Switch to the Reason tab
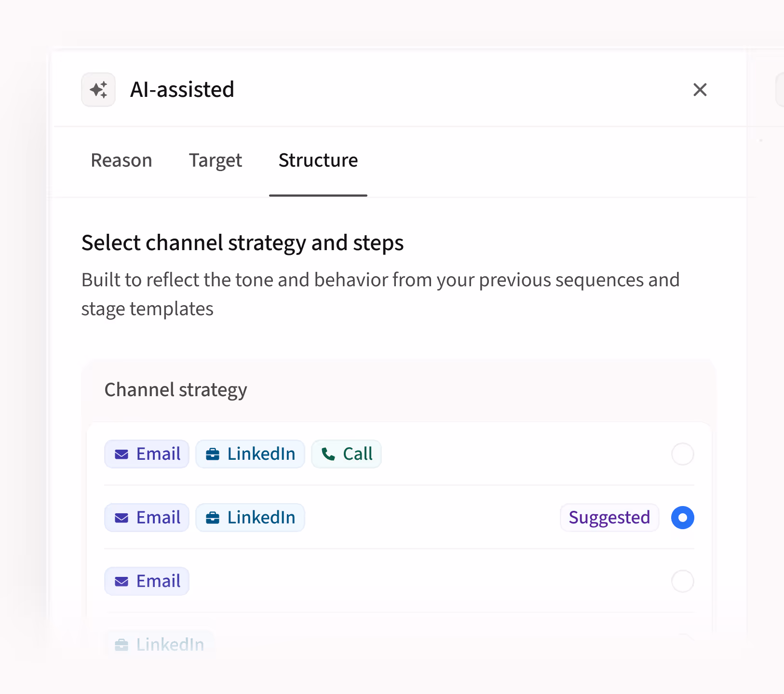This screenshot has width=784, height=694. tap(121, 160)
